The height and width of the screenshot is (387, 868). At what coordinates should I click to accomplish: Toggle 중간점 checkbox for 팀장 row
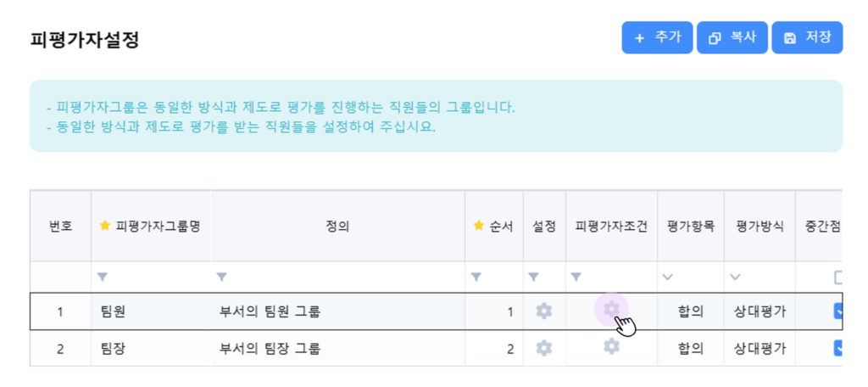tap(838, 348)
